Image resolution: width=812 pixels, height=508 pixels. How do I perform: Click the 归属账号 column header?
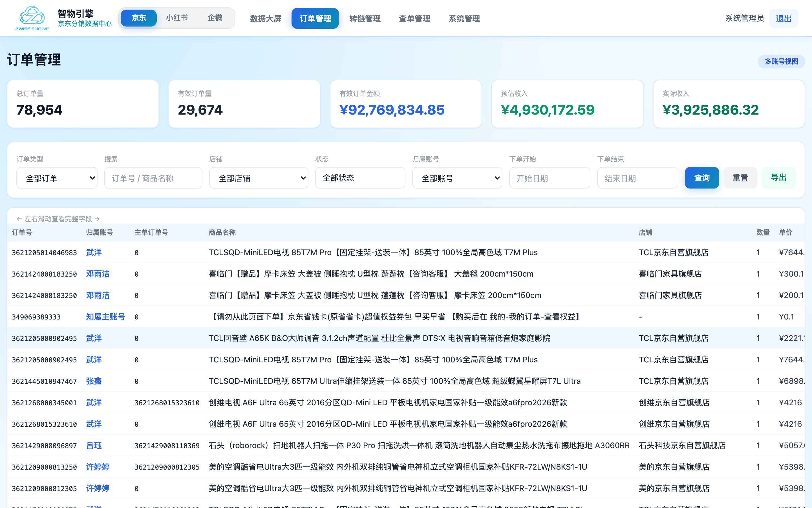[99, 233]
